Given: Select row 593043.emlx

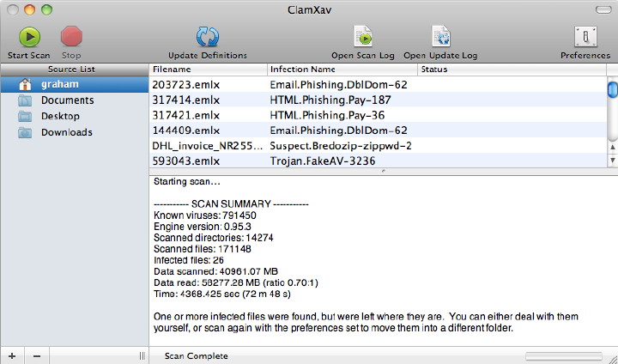Looking at the screenshot, I should (378, 161).
